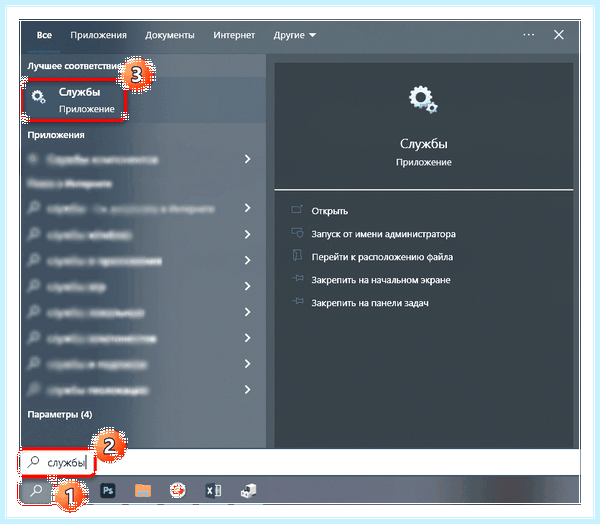Image resolution: width=600 pixels, height=524 pixels.
Task: Open the three-dots options menu
Action: [x=528, y=35]
